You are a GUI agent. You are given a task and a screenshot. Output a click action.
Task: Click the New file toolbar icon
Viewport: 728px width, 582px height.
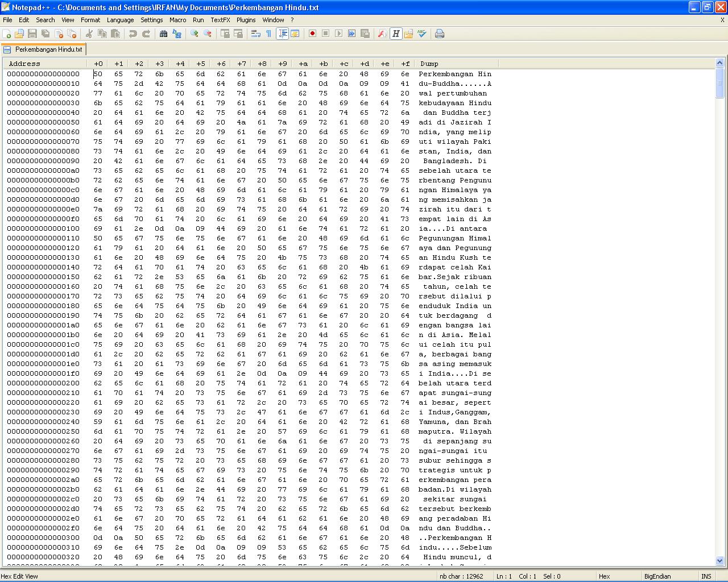click(x=7, y=34)
